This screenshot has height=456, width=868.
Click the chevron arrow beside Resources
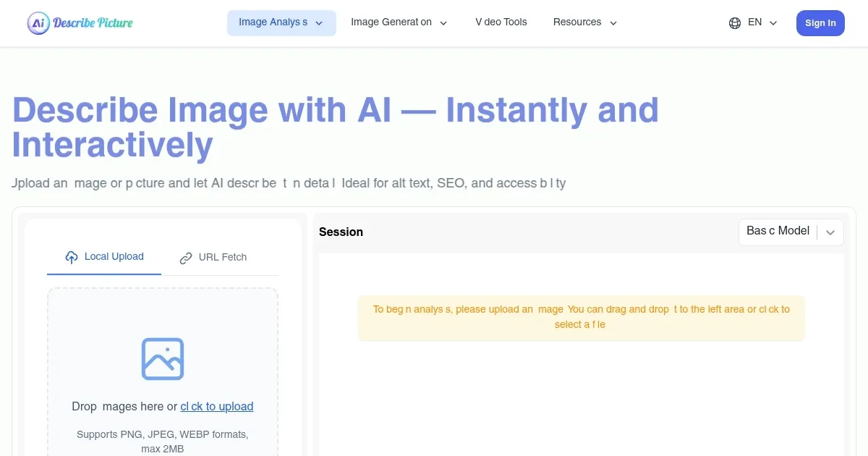point(613,23)
